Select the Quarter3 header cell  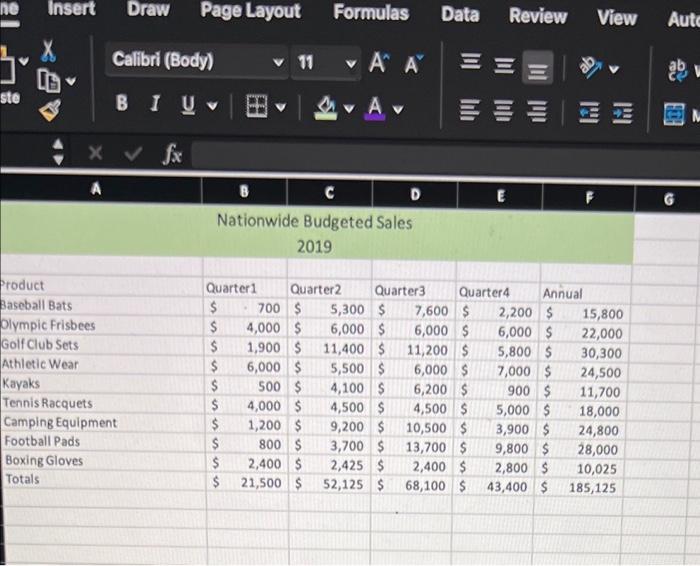coord(414,291)
